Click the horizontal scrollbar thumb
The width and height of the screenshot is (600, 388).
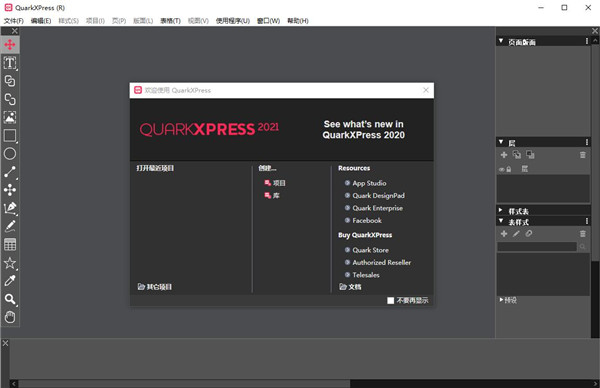click(184, 383)
